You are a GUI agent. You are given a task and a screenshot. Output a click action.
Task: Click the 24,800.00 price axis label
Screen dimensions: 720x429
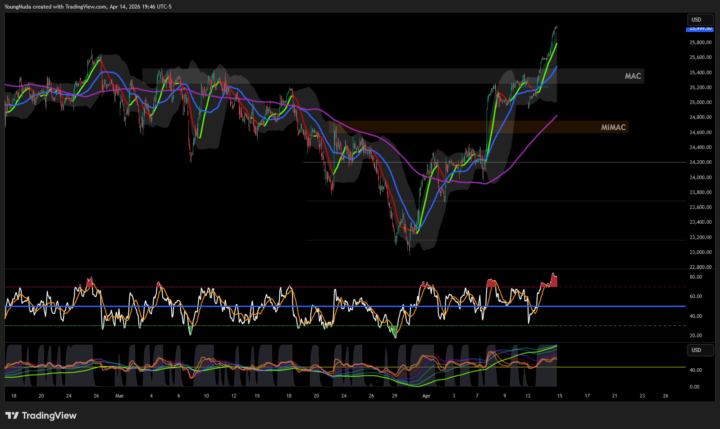700,117
